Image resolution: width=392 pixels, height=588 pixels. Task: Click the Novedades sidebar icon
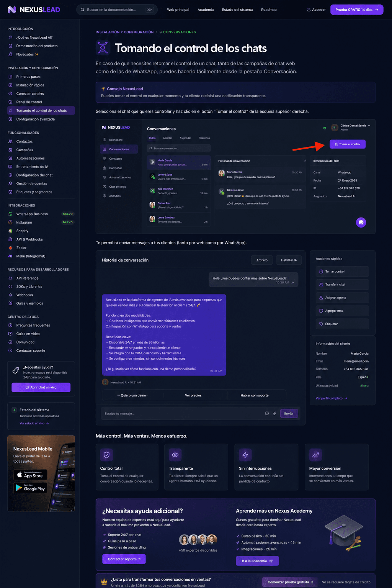[10, 54]
